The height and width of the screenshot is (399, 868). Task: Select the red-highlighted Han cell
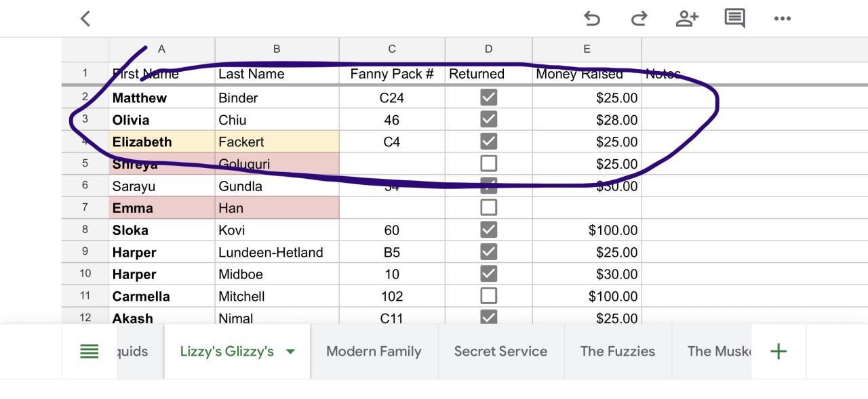coord(277,208)
